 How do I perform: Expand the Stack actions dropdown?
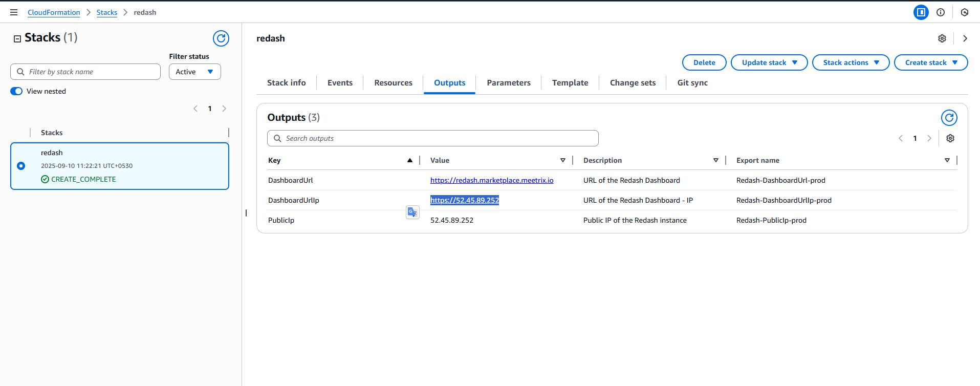point(851,62)
